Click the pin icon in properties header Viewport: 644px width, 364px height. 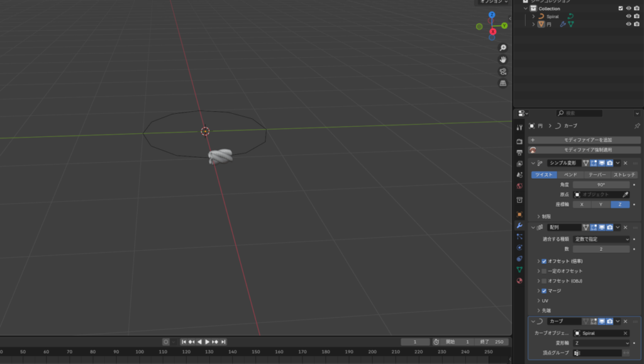[637, 126]
